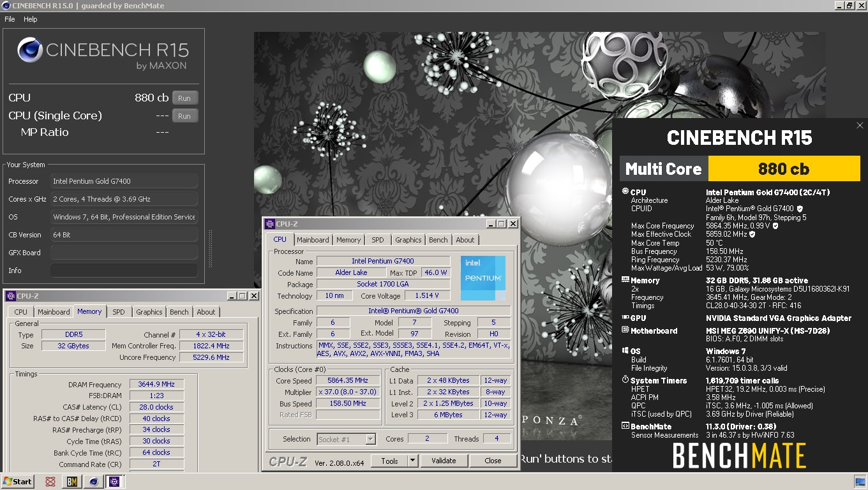Click the title bar icon of the front CPU-Z window
The height and width of the screenshot is (490, 868).
coord(270,224)
